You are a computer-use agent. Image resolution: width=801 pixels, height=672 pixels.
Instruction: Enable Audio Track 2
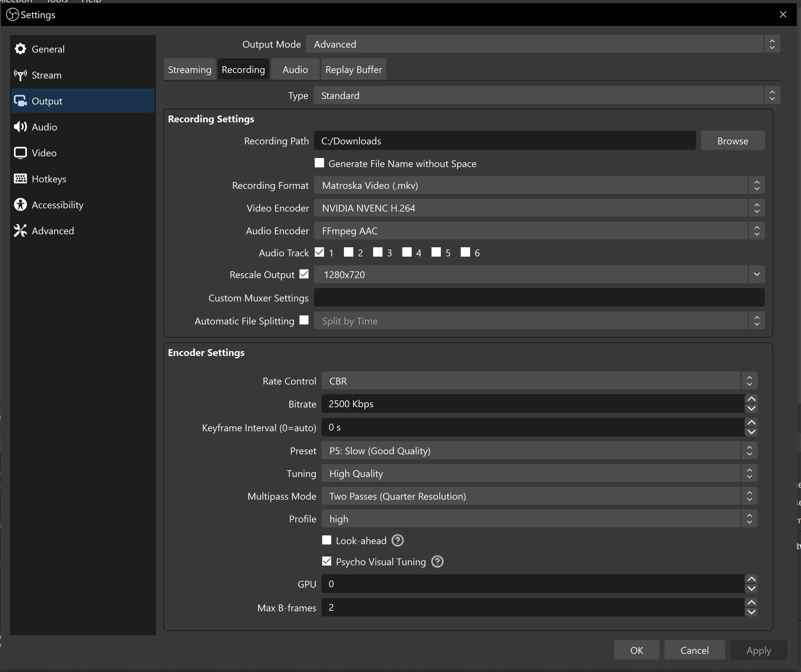coord(349,252)
